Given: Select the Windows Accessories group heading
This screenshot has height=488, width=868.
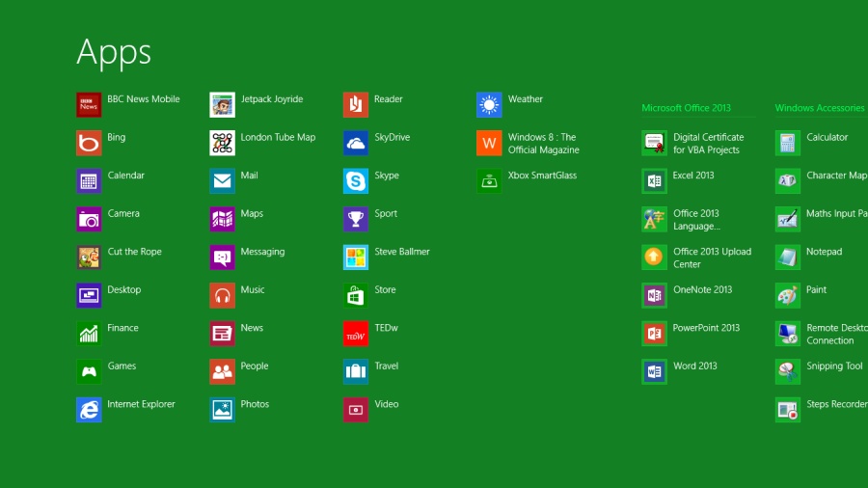Looking at the screenshot, I should point(819,108).
